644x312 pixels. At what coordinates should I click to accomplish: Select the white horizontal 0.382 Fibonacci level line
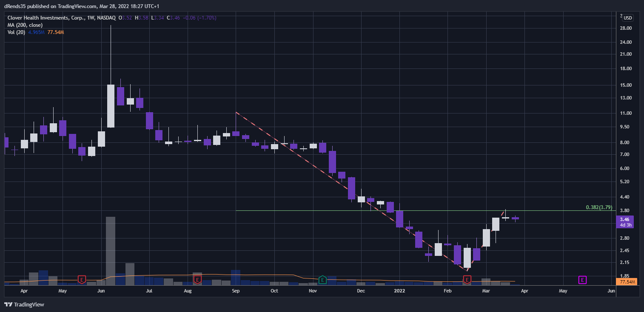click(426, 210)
